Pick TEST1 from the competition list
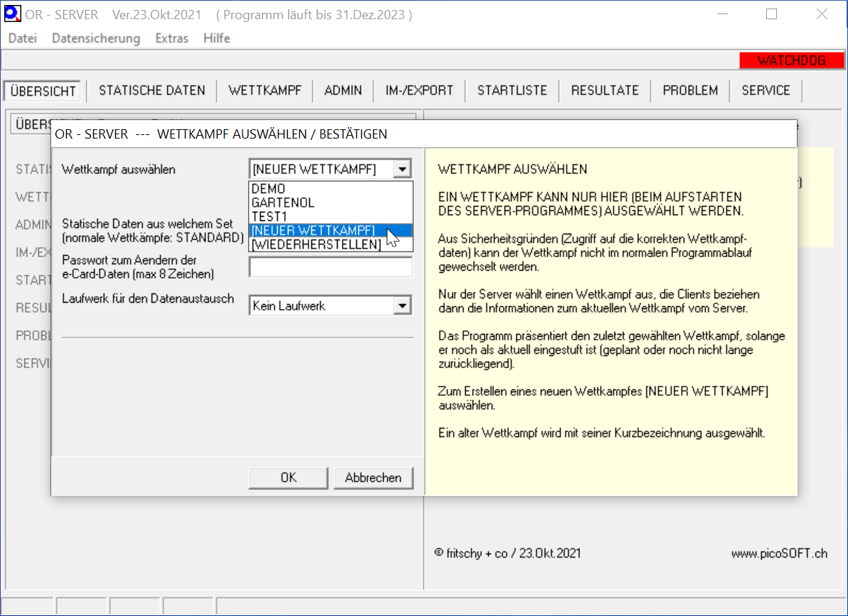The image size is (848, 616). tap(269, 216)
